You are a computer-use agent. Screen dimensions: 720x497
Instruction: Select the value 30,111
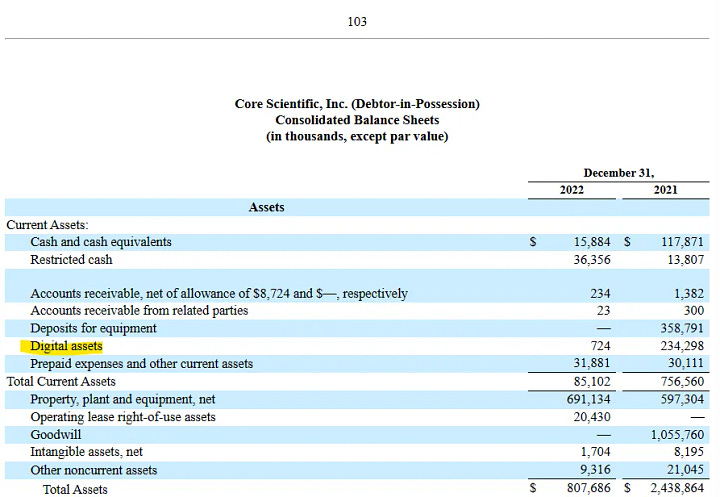686,363
